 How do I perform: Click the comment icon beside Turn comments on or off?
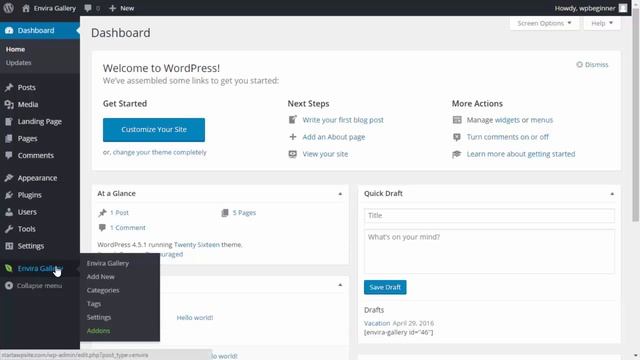coord(457,137)
